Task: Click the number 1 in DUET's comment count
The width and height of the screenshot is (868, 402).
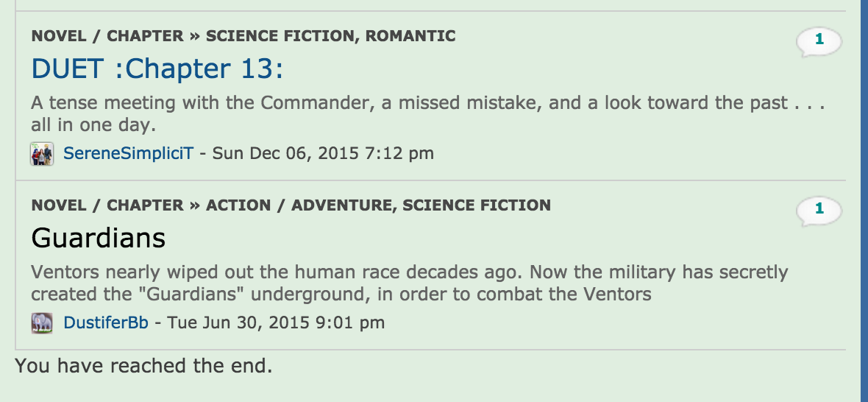Action: [x=819, y=39]
